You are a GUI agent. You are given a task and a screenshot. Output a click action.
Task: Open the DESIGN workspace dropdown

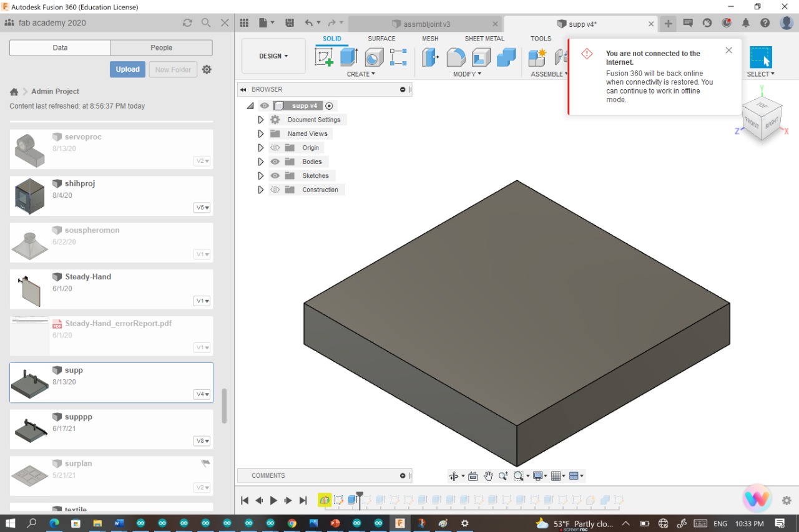point(273,56)
